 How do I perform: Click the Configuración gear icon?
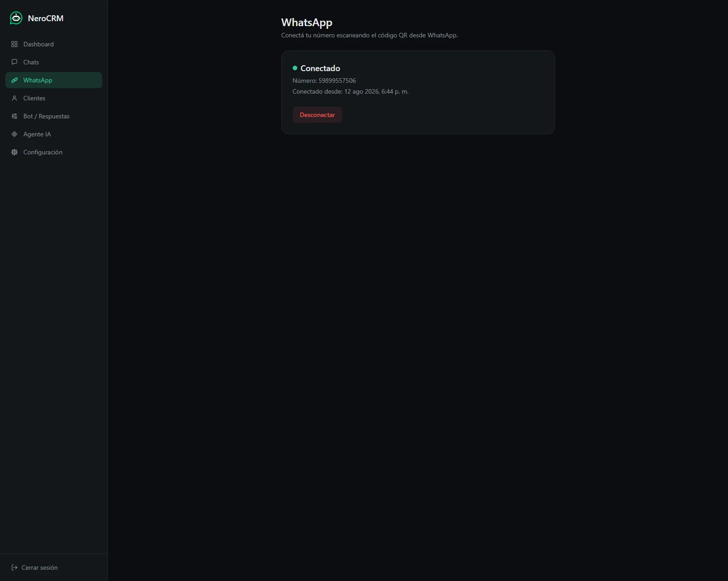[14, 152]
